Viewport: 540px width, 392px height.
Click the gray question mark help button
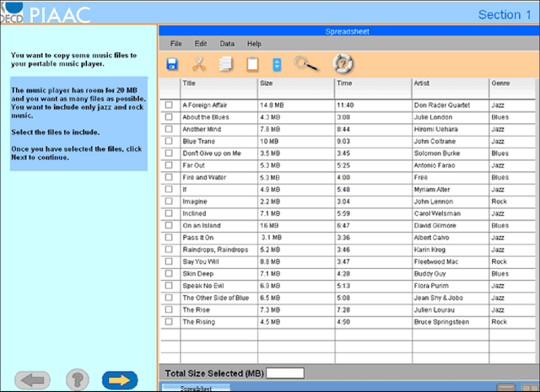(x=78, y=379)
